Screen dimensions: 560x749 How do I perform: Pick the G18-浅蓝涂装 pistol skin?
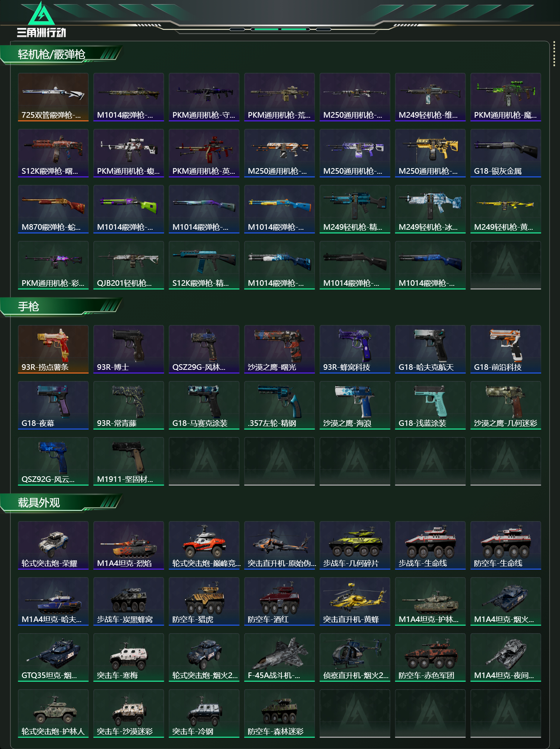(430, 405)
